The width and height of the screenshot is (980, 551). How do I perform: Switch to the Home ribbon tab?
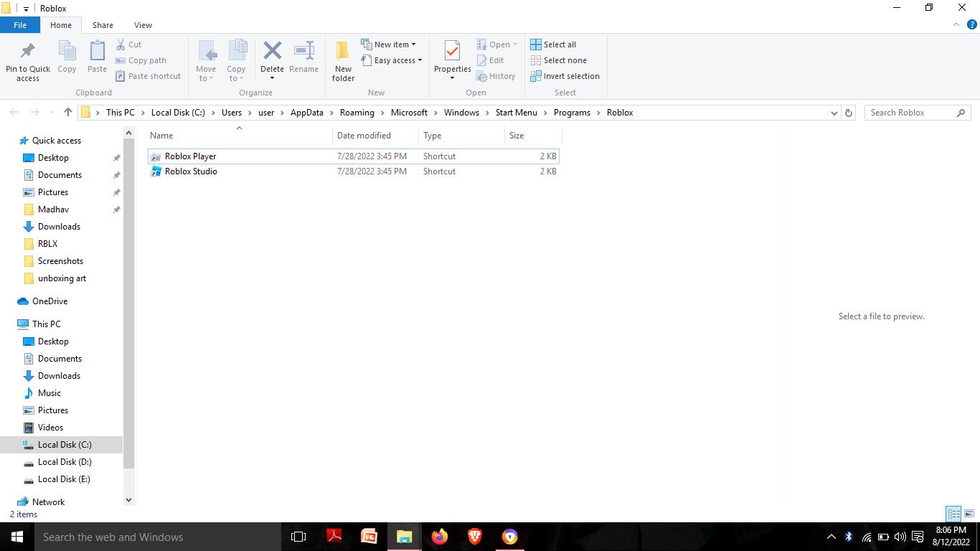tap(61, 25)
